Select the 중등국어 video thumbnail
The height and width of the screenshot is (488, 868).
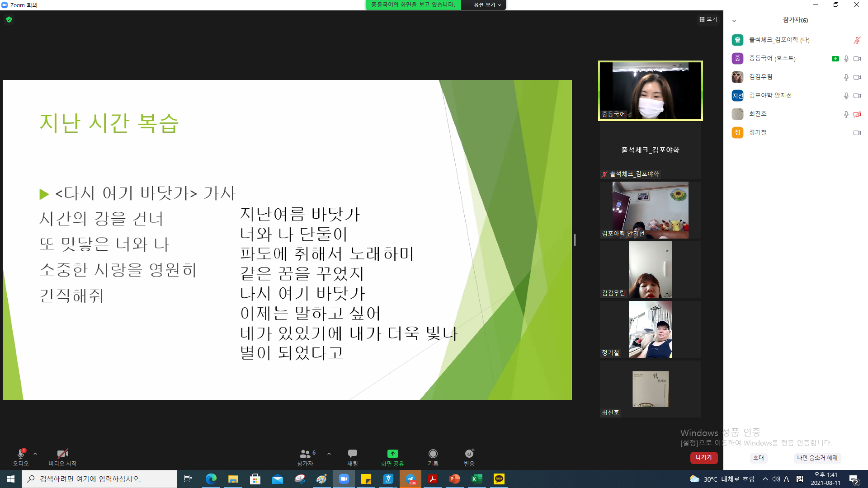[x=650, y=91]
